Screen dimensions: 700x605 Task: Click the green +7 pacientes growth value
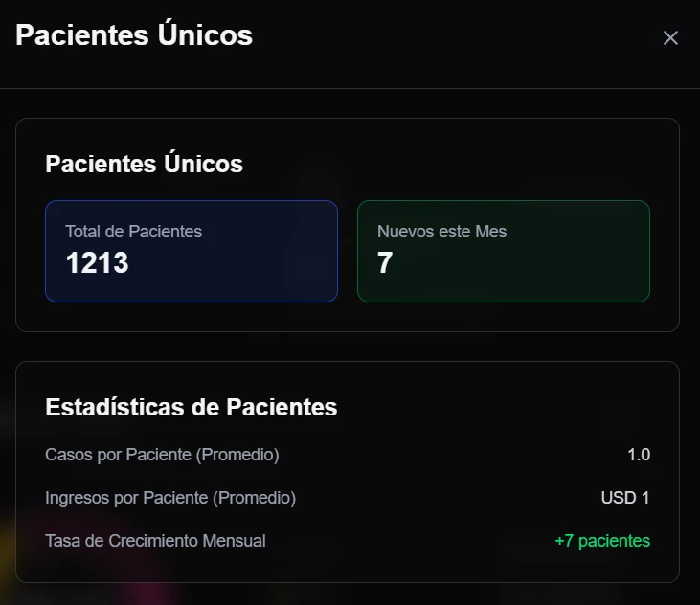[x=602, y=541]
